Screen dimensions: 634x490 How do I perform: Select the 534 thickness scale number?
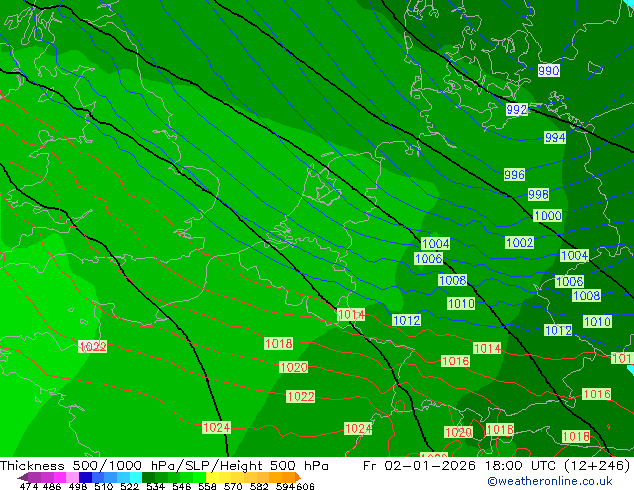pyautogui.click(x=155, y=486)
